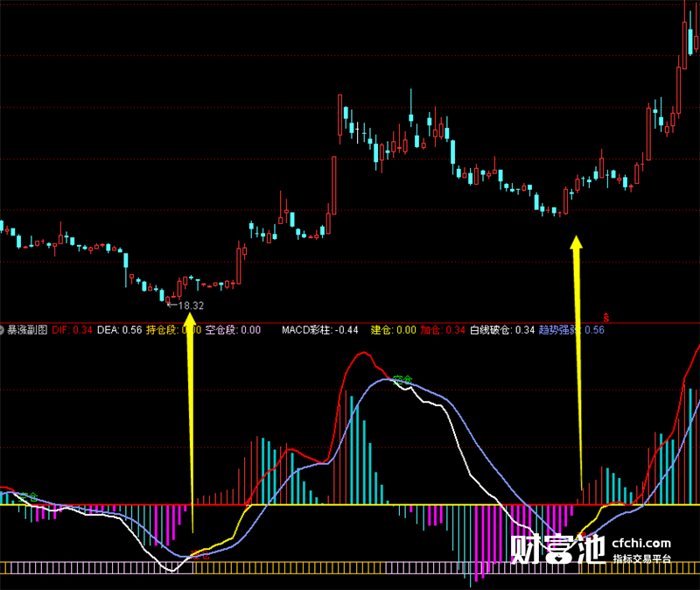Open indicator settings icon beside 暴涨副图
Viewport: 700px width, 590px height.
click(x=2, y=330)
